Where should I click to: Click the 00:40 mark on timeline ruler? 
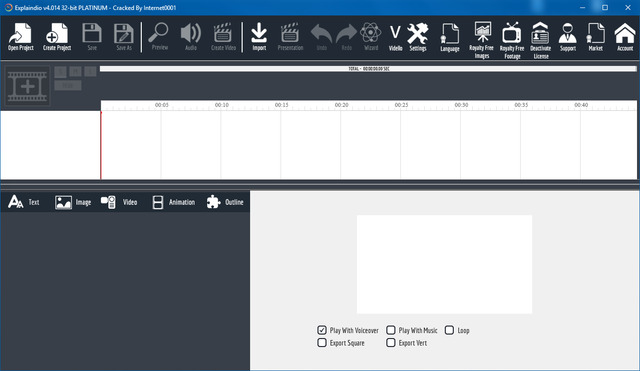pos(581,105)
